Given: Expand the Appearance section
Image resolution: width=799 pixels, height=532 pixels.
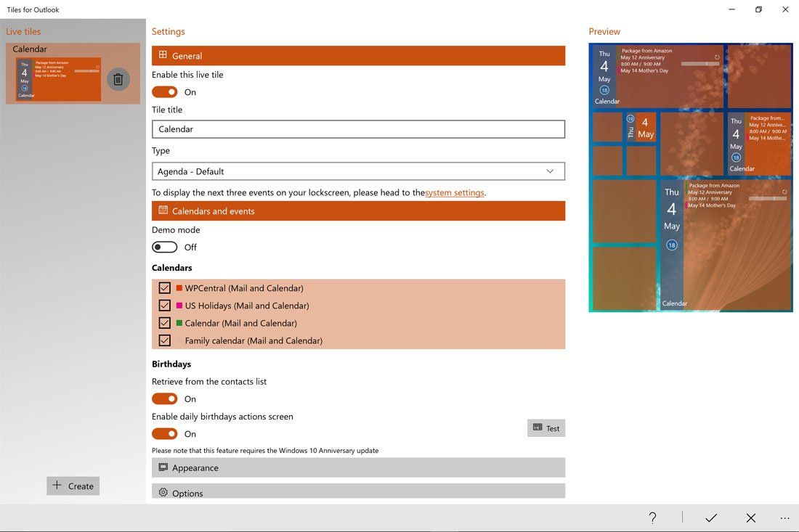Looking at the screenshot, I should 358,467.
